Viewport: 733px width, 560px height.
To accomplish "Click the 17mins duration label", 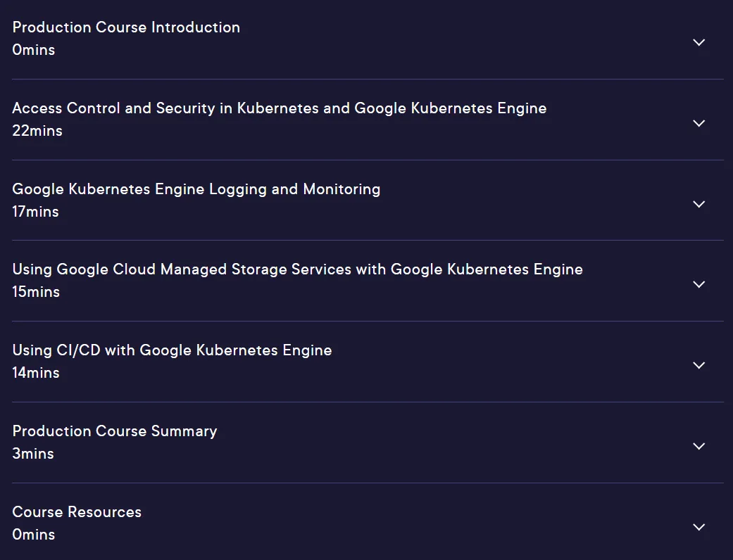I will [x=35, y=212].
